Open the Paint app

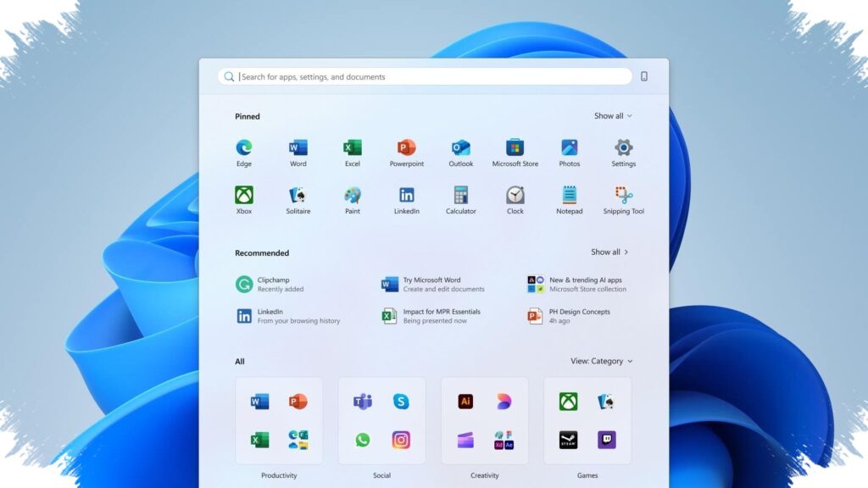pos(352,200)
